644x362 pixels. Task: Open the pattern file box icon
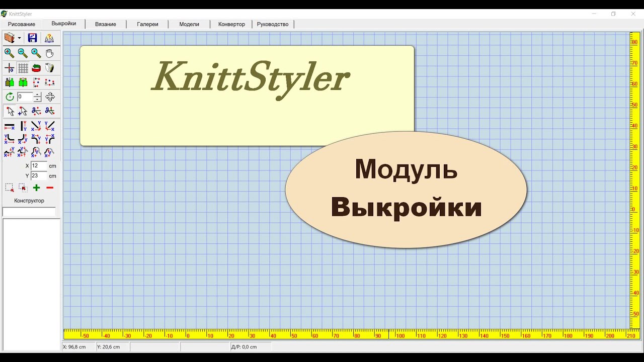tap(10, 38)
